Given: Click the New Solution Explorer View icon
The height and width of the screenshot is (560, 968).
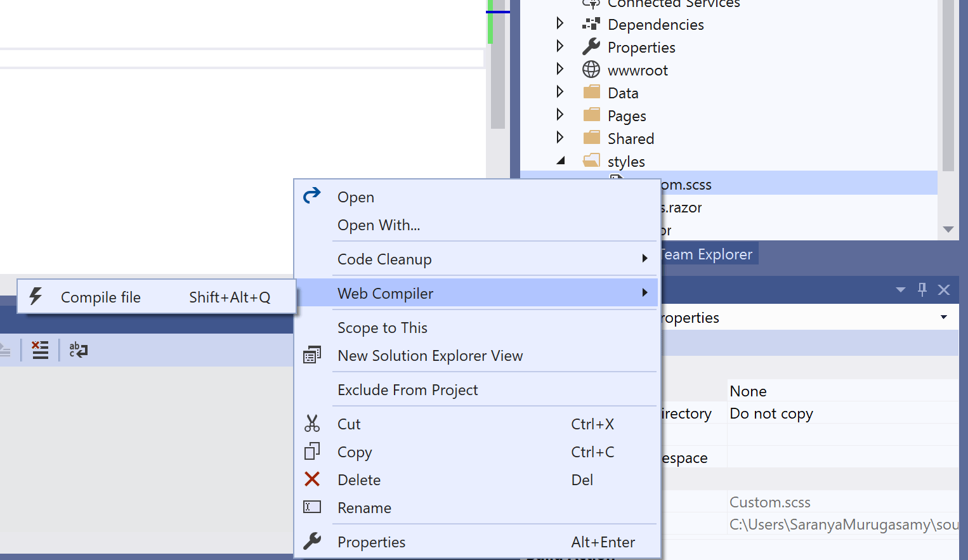Looking at the screenshot, I should 311,354.
